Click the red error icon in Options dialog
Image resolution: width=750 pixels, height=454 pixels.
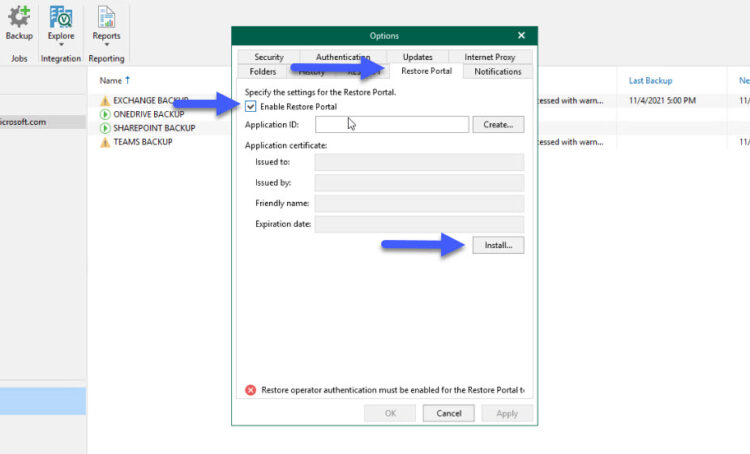[x=251, y=390]
